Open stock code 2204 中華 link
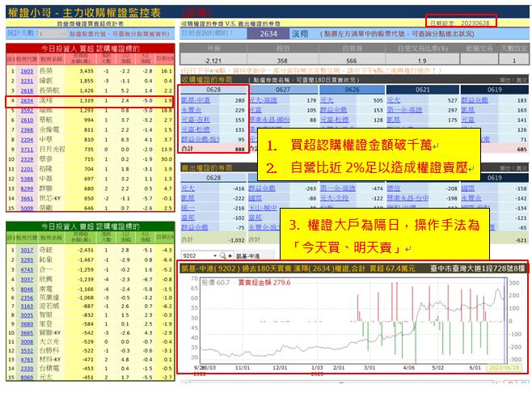532x393 pixels. 27,139
